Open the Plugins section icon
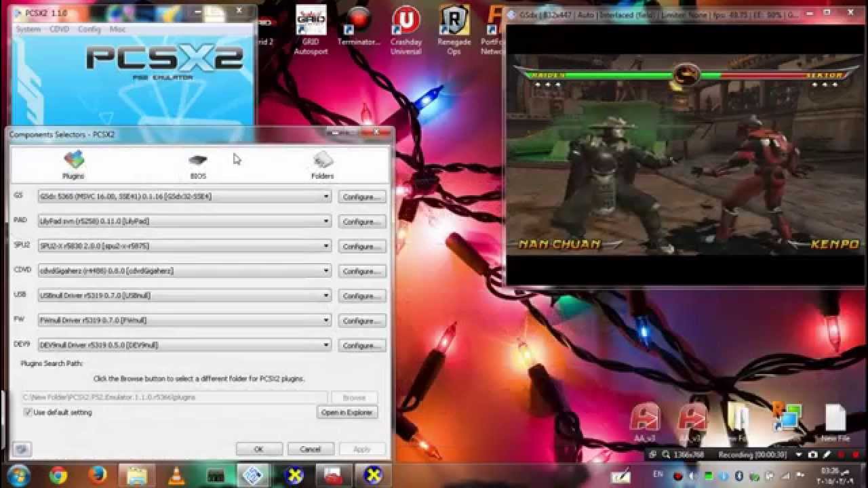Image resolution: width=868 pixels, height=488 pixels. tap(73, 165)
